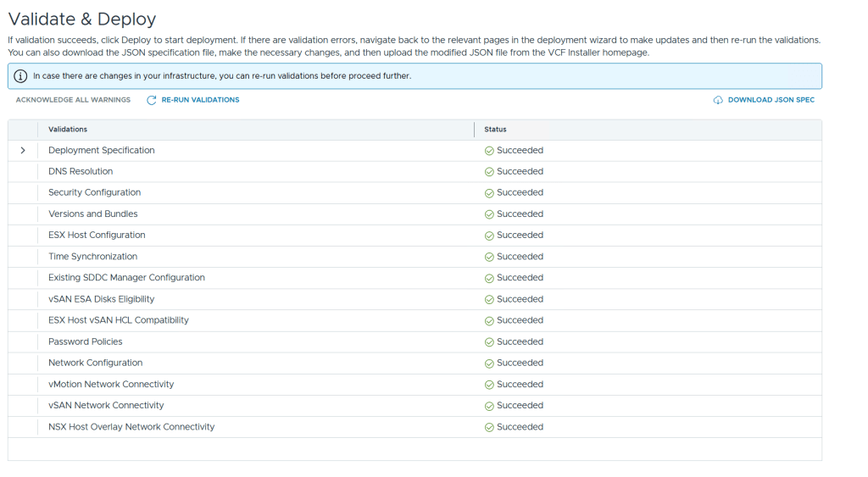Click the Download JSON Spec link
Screen dimensions: 868x477
(771, 100)
